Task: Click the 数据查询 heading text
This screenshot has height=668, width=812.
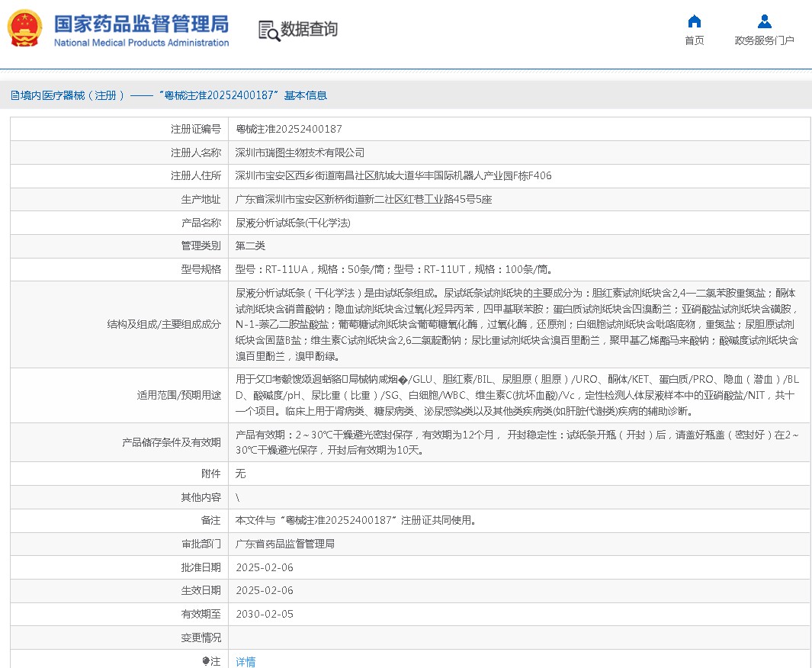Action: pyautogui.click(x=309, y=30)
